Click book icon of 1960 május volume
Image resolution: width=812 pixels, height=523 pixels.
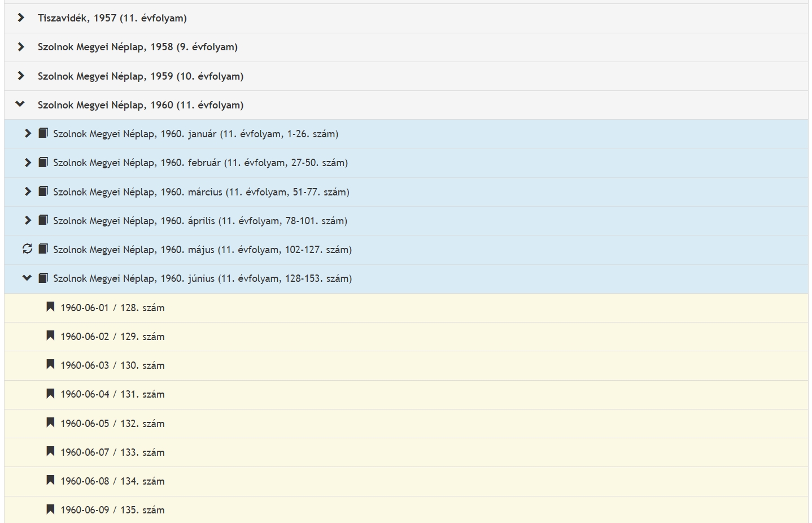tap(43, 249)
